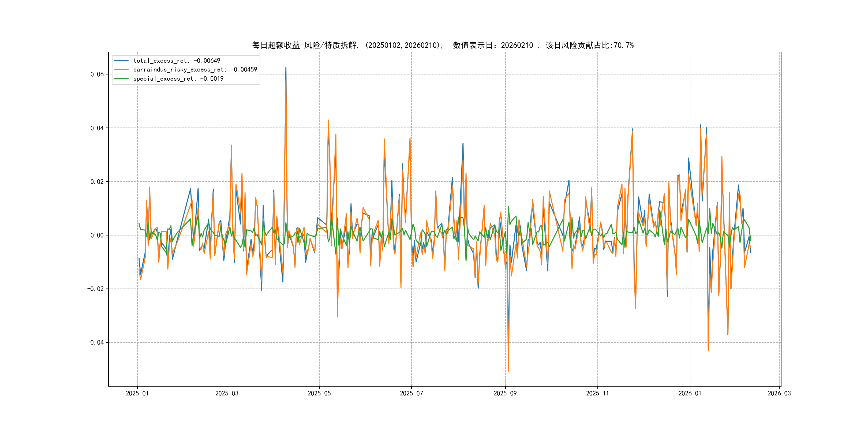Click the 2025-09 x-axis tick label
868x434 pixels.
[x=505, y=393]
